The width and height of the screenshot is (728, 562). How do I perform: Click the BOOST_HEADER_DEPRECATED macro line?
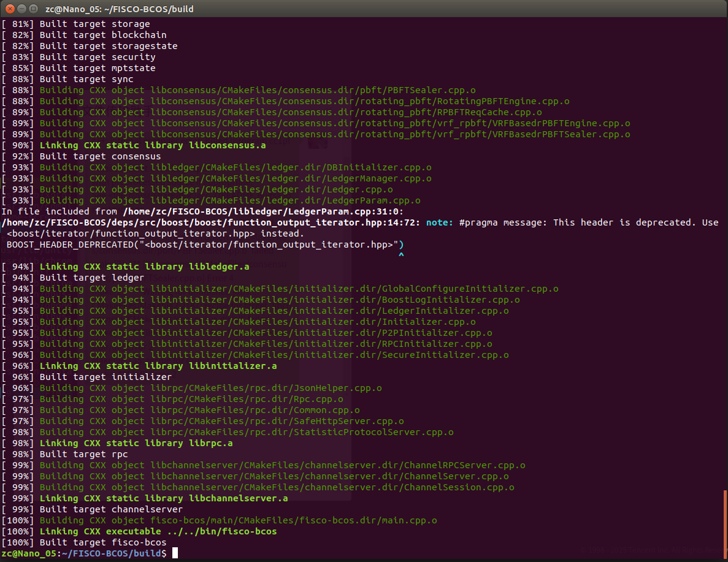[205, 245]
